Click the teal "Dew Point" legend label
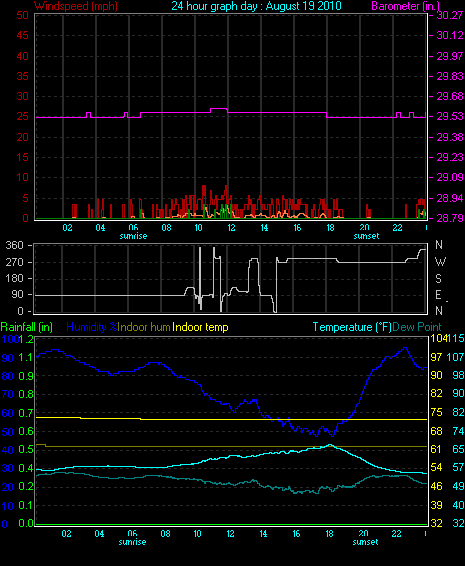465x566 pixels. [x=417, y=327]
